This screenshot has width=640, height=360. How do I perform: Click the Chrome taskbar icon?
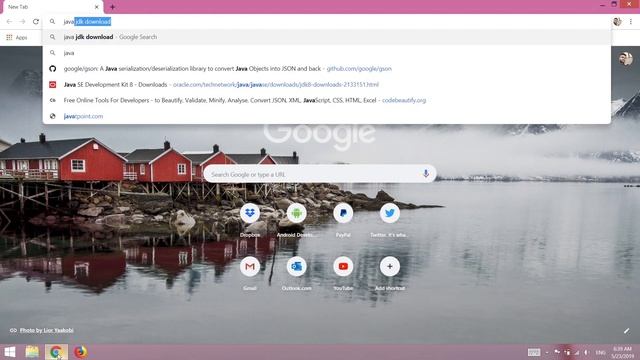[56, 352]
